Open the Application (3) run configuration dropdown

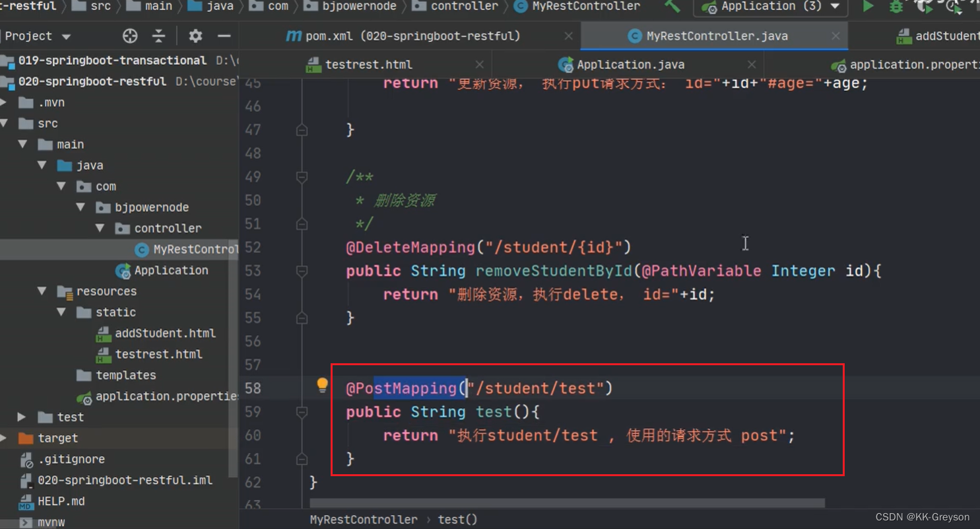pyautogui.click(x=771, y=7)
